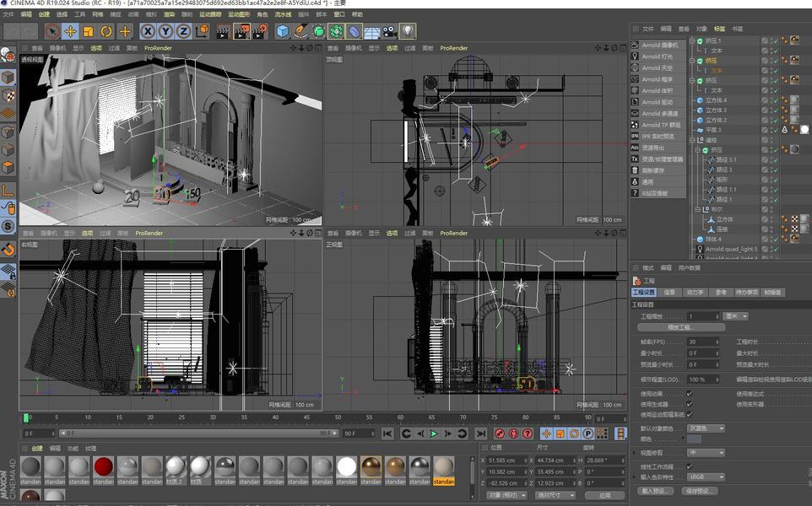The width and height of the screenshot is (812, 506).
Task: Add a cube primitive object
Action: pyautogui.click(x=283, y=31)
